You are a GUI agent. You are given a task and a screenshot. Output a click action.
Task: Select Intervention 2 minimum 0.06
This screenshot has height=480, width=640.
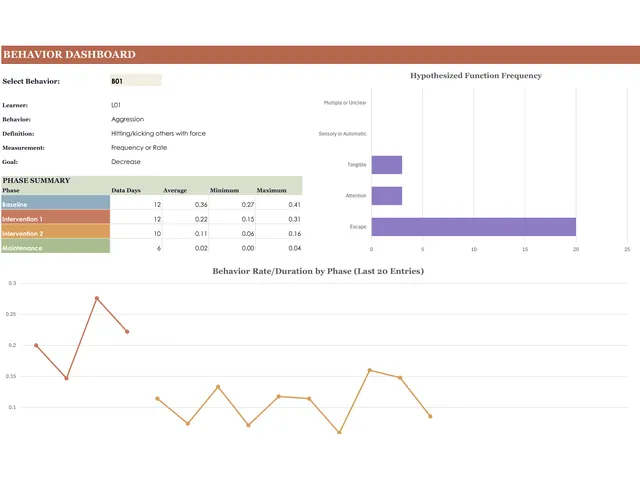click(248, 233)
